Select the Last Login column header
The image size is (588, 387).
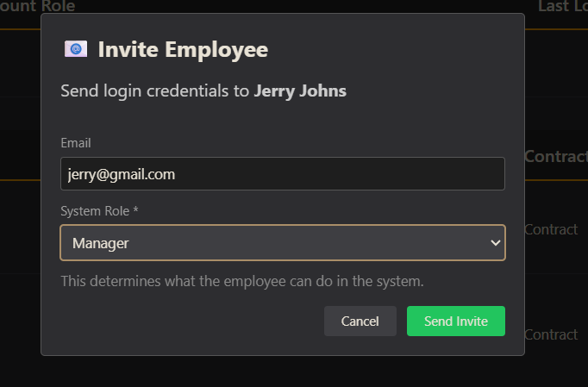562,7
